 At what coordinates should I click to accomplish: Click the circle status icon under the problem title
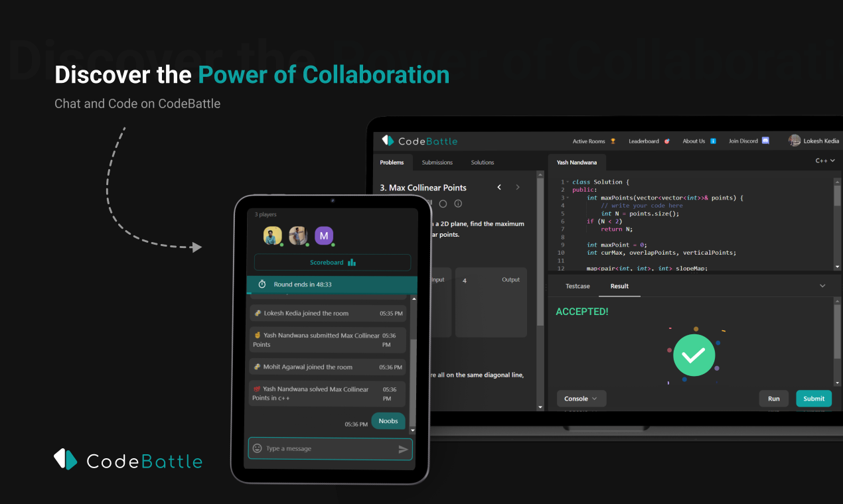(443, 204)
